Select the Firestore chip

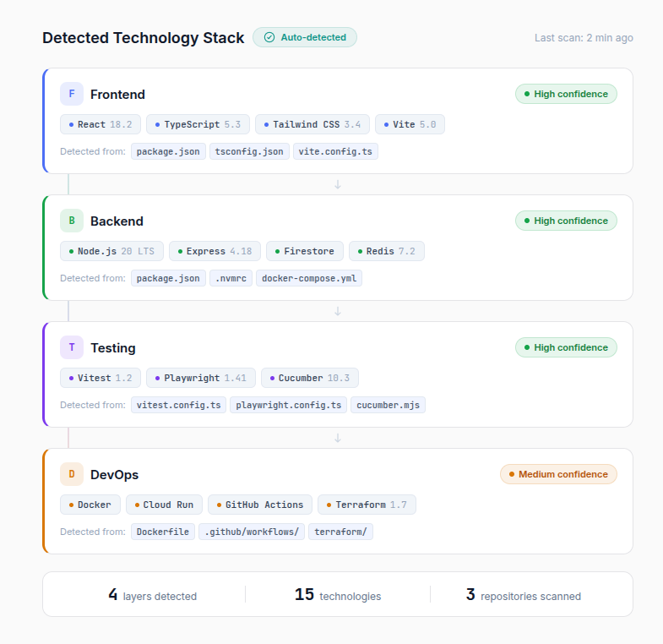point(305,251)
